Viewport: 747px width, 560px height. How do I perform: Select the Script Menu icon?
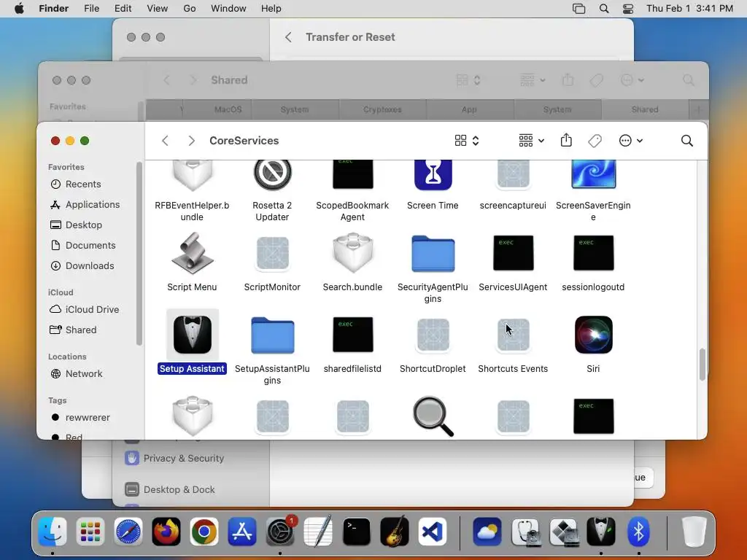point(192,253)
